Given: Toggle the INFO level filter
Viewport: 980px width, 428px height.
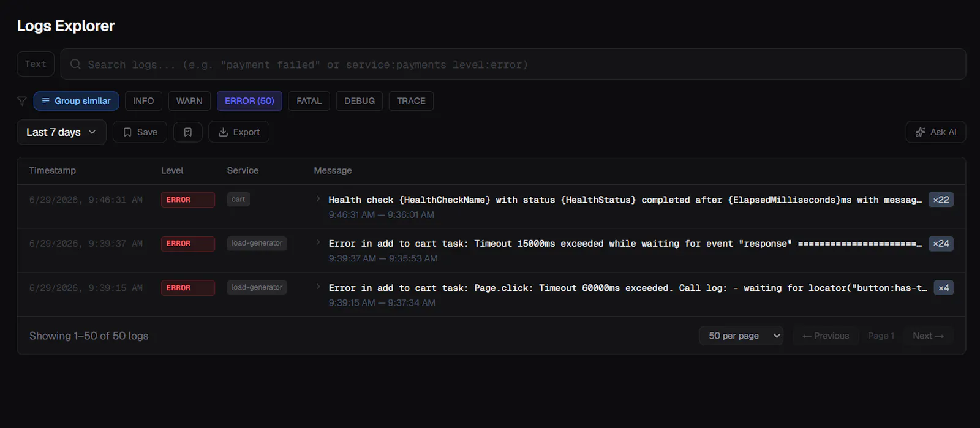Looking at the screenshot, I should pyautogui.click(x=143, y=101).
